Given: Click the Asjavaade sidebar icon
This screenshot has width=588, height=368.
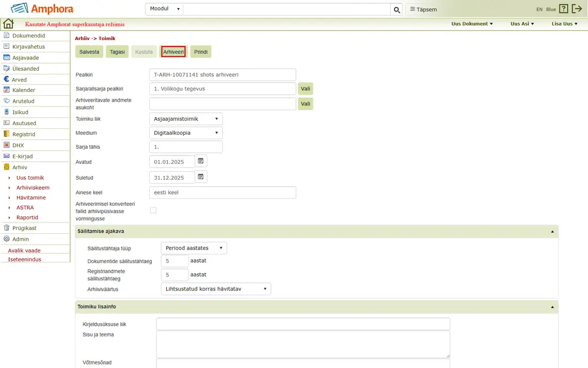Looking at the screenshot, I should click(x=6, y=57).
